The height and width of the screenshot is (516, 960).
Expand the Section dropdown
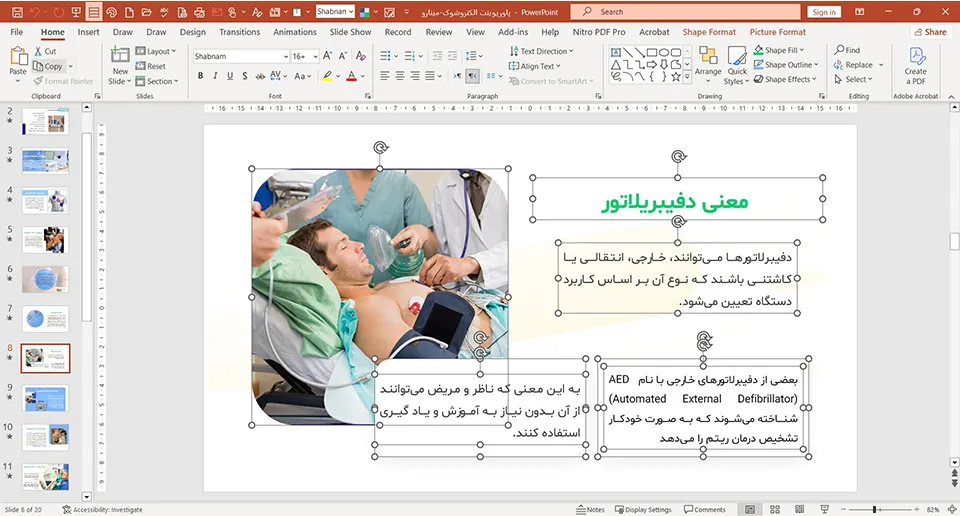[157, 81]
